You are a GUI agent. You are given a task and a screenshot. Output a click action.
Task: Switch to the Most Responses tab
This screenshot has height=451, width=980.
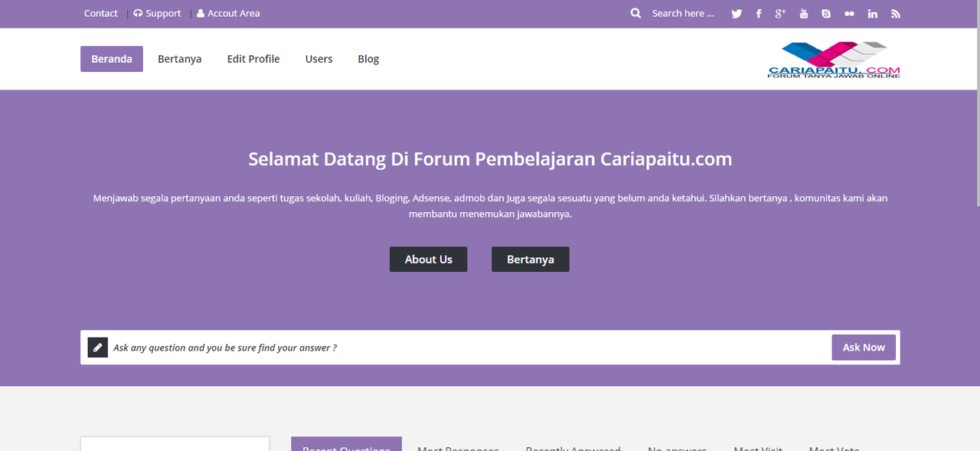click(x=458, y=447)
